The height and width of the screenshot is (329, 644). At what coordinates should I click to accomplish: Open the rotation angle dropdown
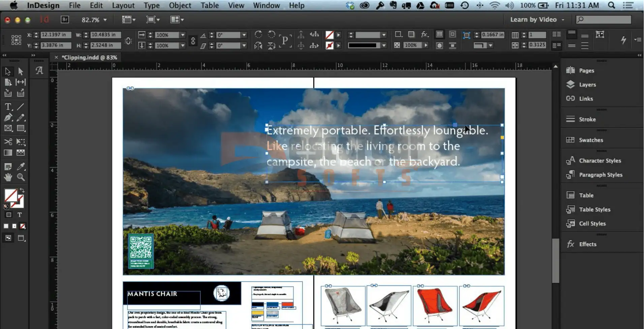click(244, 35)
